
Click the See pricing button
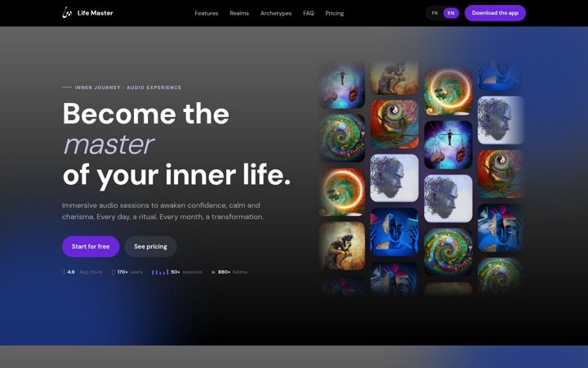pyautogui.click(x=150, y=246)
